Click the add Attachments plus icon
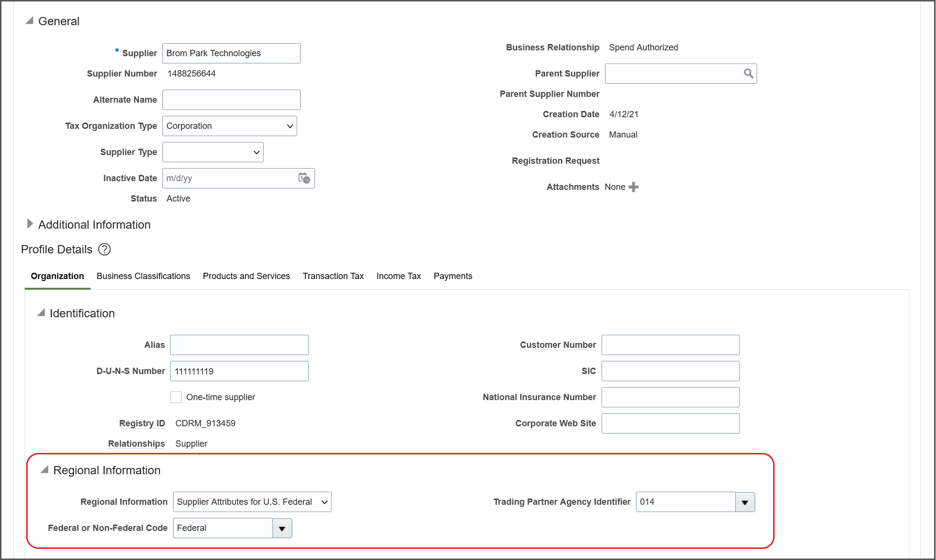The width and height of the screenshot is (936, 560). [x=634, y=187]
